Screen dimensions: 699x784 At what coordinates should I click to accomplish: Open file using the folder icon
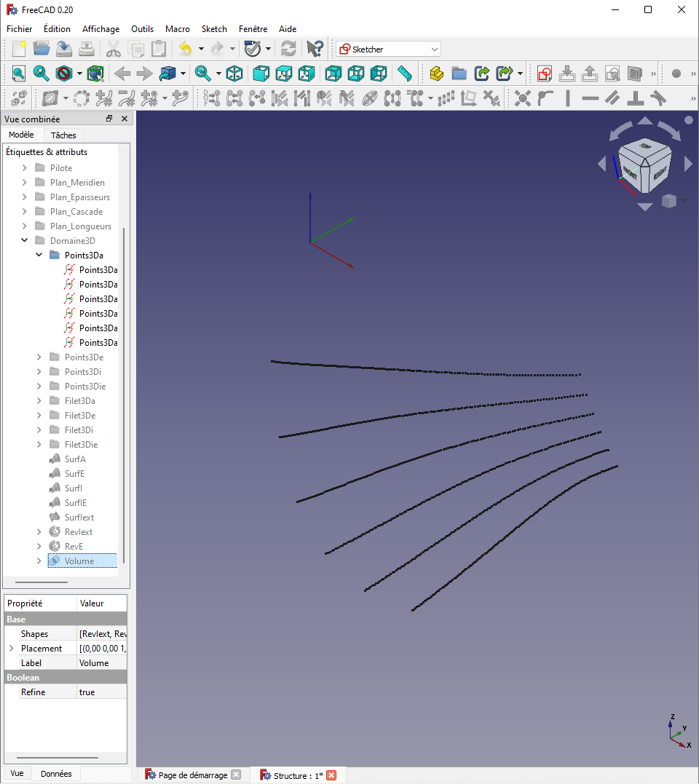pos(42,49)
